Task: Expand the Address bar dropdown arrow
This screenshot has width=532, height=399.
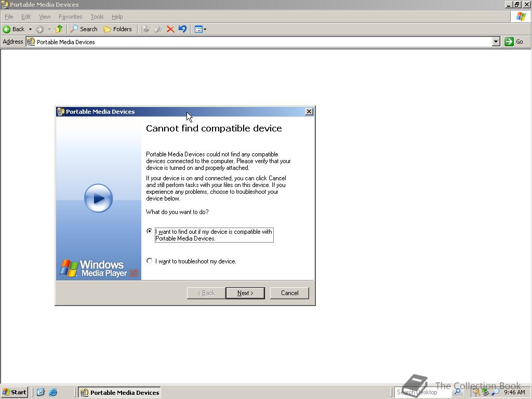Action: [x=496, y=42]
